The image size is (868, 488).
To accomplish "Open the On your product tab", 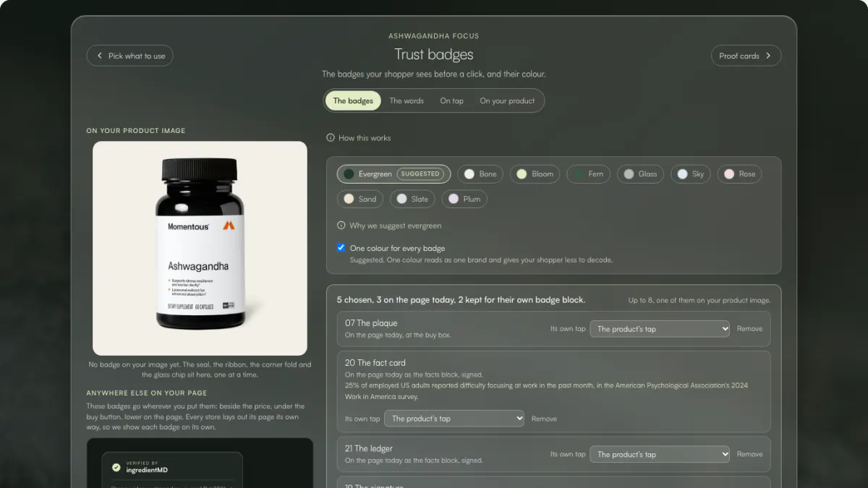I will 507,100.
